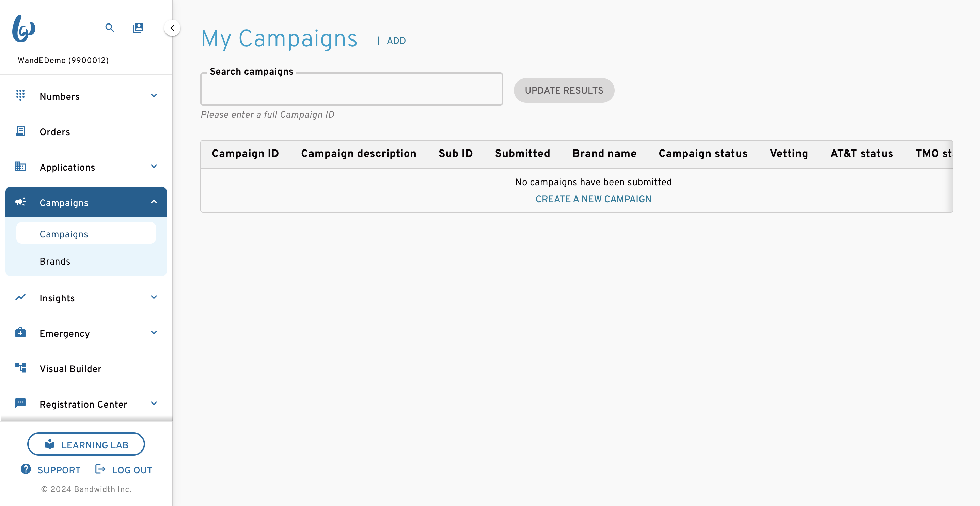Image resolution: width=980 pixels, height=506 pixels.
Task: Click the Emergency medical kit icon
Action: point(20,333)
